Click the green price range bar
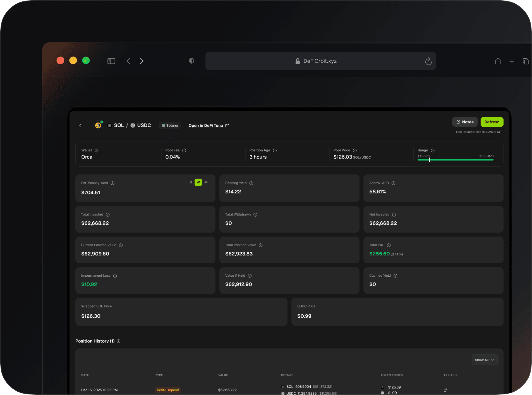Image resolution: width=532 pixels, height=395 pixels. click(456, 160)
